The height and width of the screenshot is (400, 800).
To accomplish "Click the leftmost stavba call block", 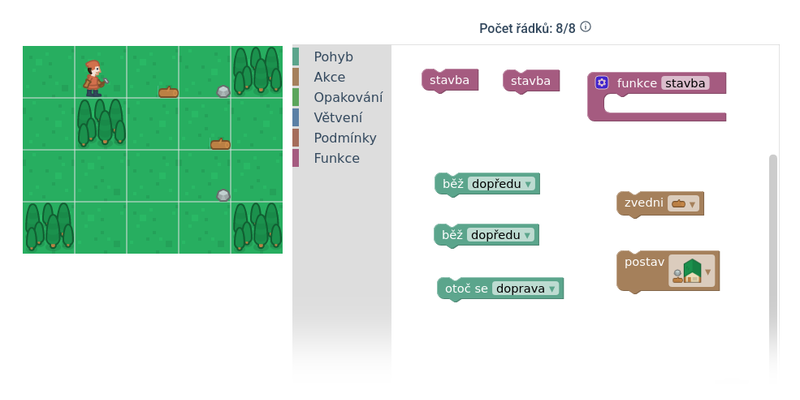I will (x=449, y=81).
